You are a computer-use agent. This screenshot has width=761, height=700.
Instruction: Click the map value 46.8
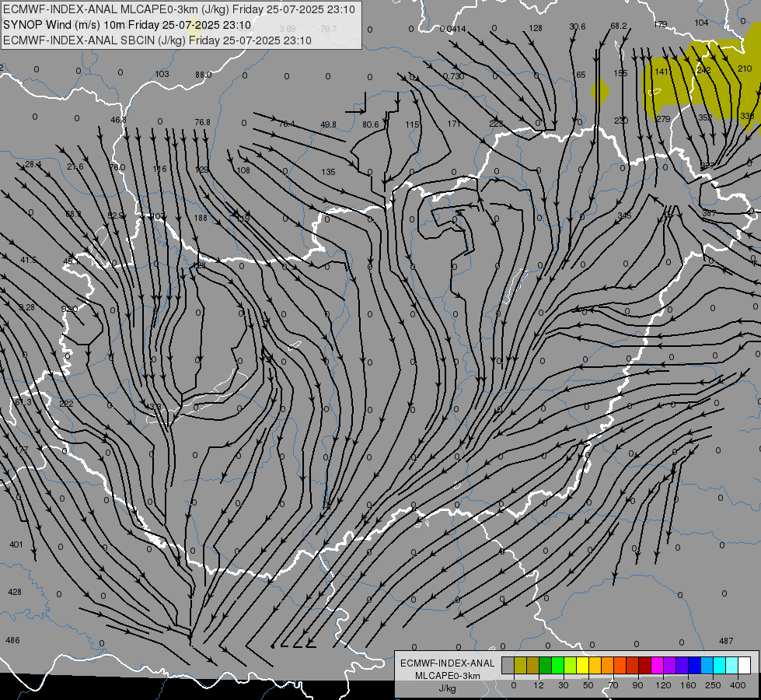[x=118, y=120]
